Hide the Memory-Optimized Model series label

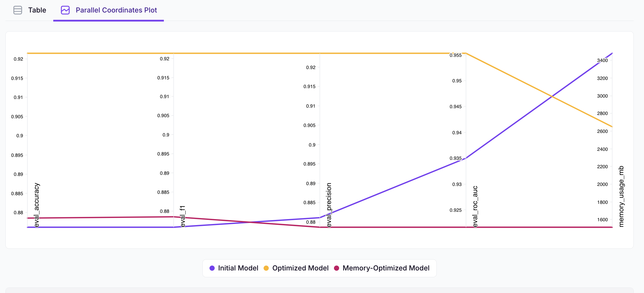(386, 268)
